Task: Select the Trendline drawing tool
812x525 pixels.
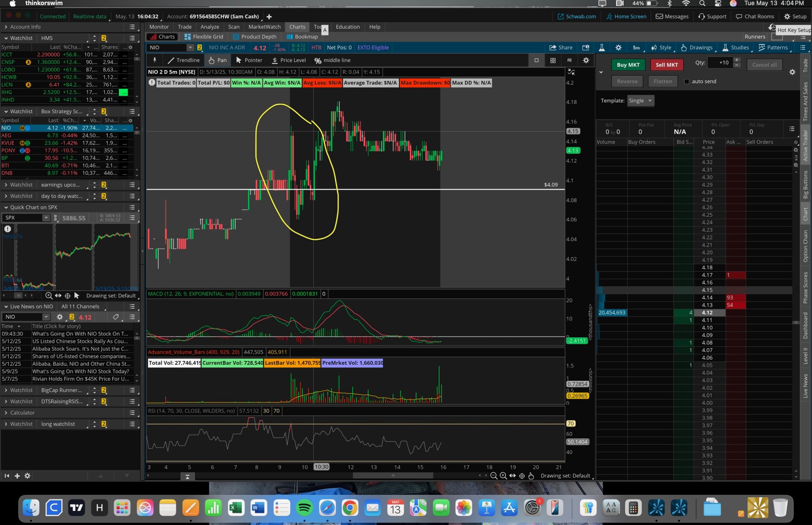Action: tap(184, 60)
